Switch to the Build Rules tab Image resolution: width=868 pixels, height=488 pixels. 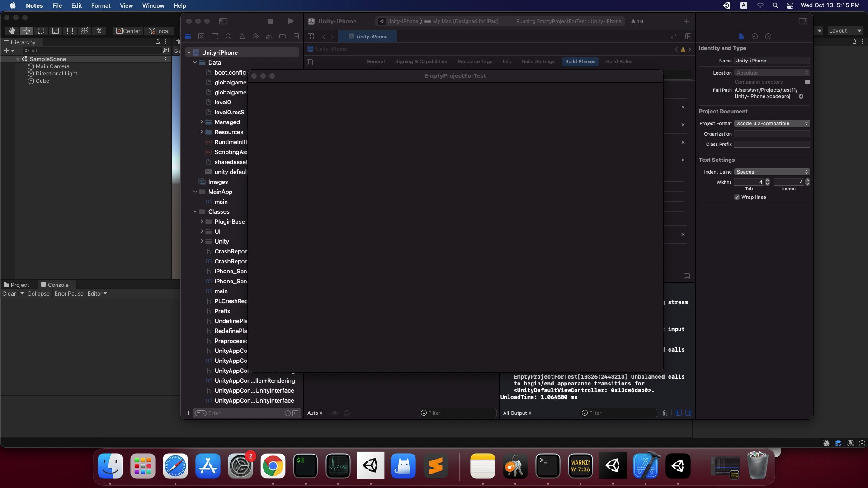click(x=619, y=61)
